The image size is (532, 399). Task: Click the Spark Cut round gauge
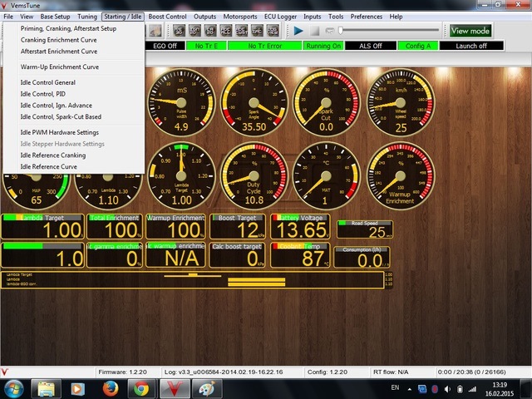tap(326, 102)
